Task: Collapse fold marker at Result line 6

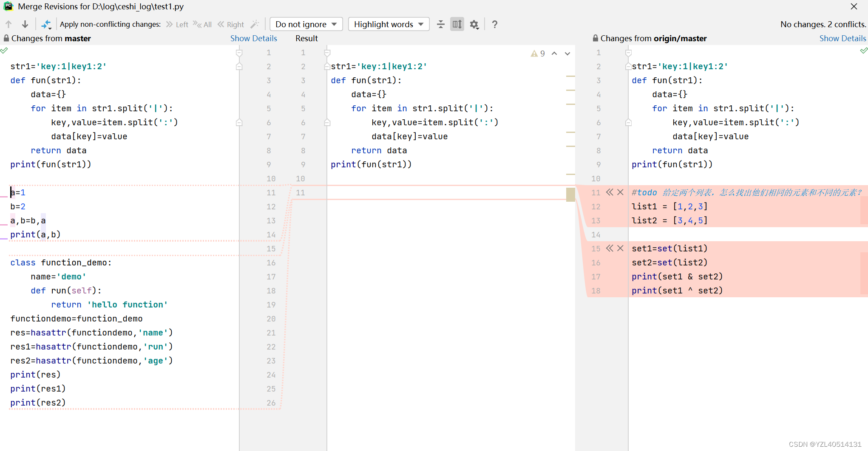Action: (x=327, y=123)
